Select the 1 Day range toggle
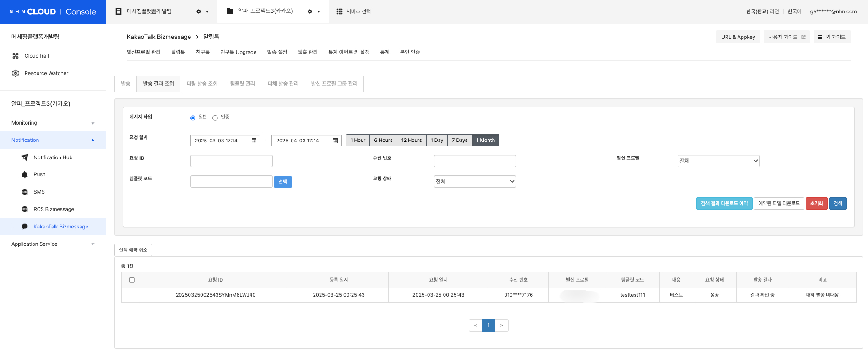Image resolution: width=868 pixels, height=363 pixels. tap(437, 141)
